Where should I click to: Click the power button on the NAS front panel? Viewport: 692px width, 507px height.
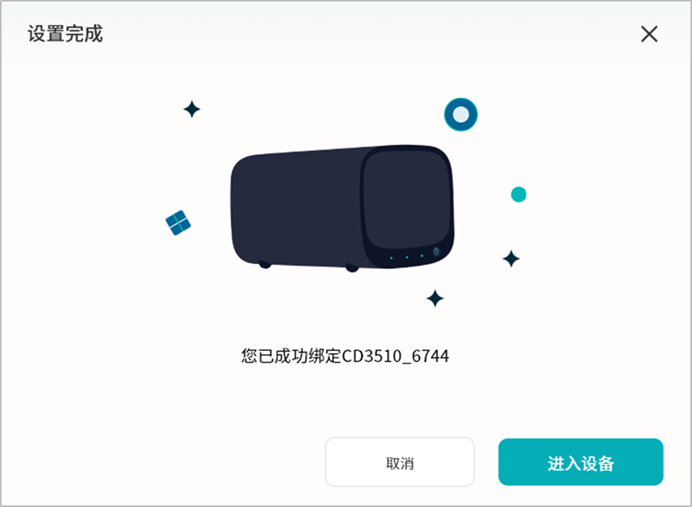point(436,252)
